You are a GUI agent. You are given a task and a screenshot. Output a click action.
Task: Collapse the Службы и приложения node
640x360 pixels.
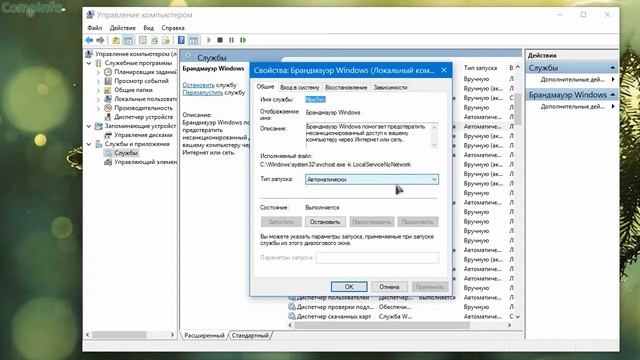(89, 144)
